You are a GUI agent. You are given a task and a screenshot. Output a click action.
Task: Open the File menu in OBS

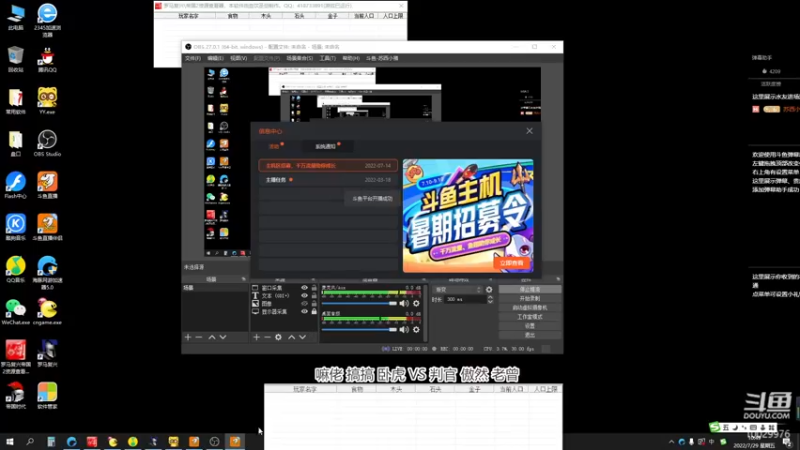coord(192,58)
